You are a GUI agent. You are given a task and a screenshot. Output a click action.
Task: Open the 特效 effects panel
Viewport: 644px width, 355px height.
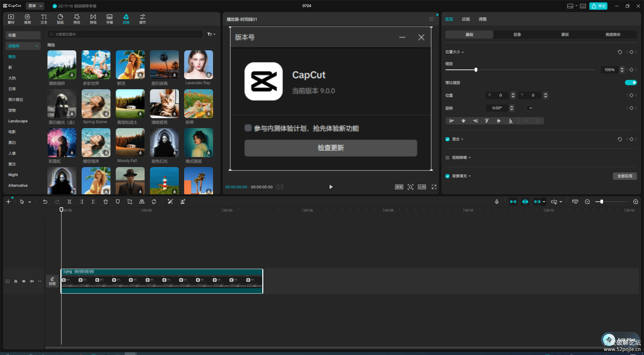point(77,19)
